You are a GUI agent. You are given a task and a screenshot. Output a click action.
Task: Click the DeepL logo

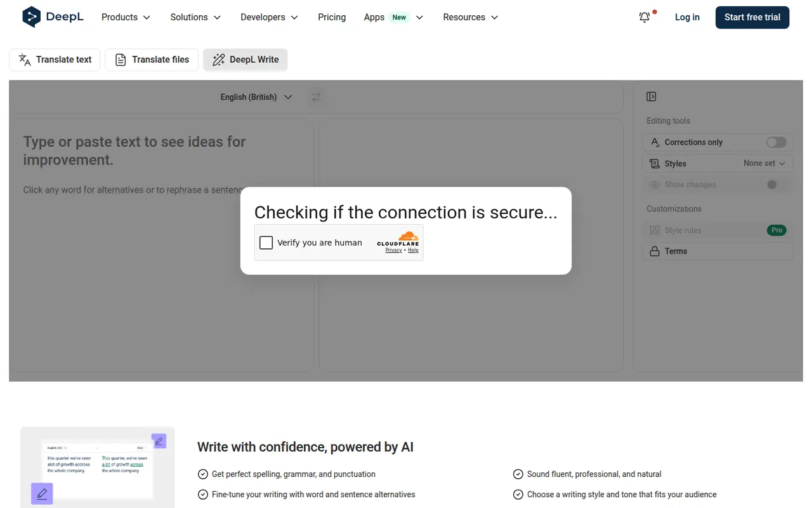click(x=53, y=17)
